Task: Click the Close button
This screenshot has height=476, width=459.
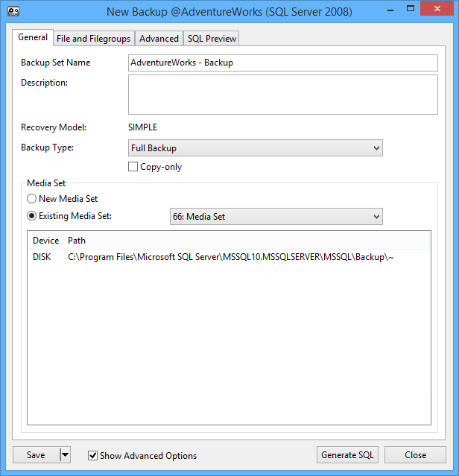Action: [415, 455]
